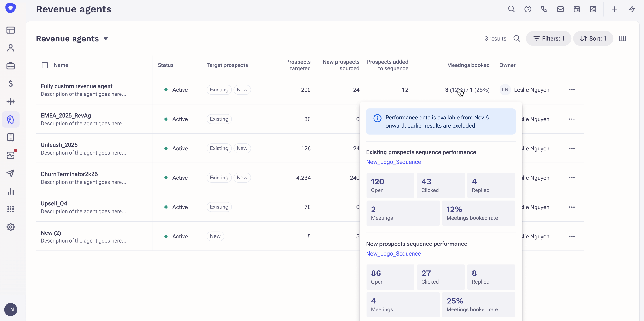Expand the Revenue agents view dropdown arrow
Image resolution: width=644 pixels, height=321 pixels.
(x=106, y=39)
